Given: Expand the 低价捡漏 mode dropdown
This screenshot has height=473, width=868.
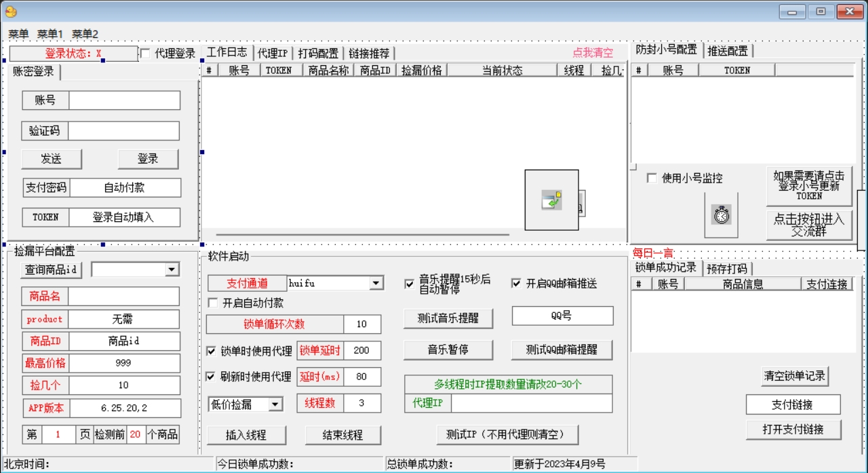Looking at the screenshot, I should [x=275, y=404].
